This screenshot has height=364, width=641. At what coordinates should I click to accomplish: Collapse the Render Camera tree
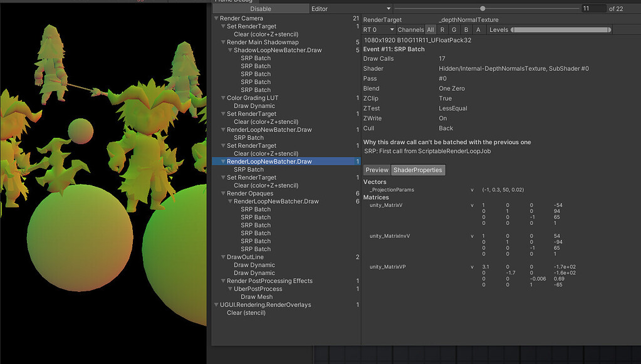pos(216,19)
